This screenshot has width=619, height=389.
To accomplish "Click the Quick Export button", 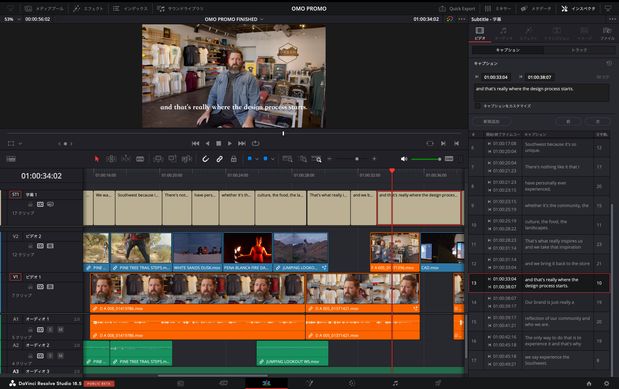I will 457,8.
